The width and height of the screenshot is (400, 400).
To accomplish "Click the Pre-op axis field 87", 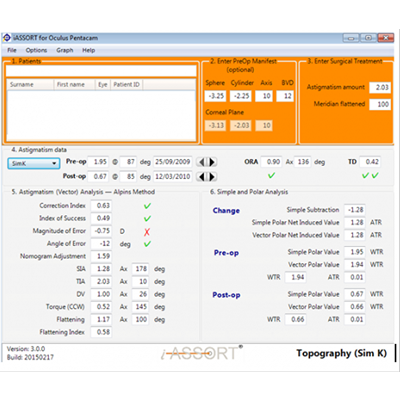I will [128, 162].
